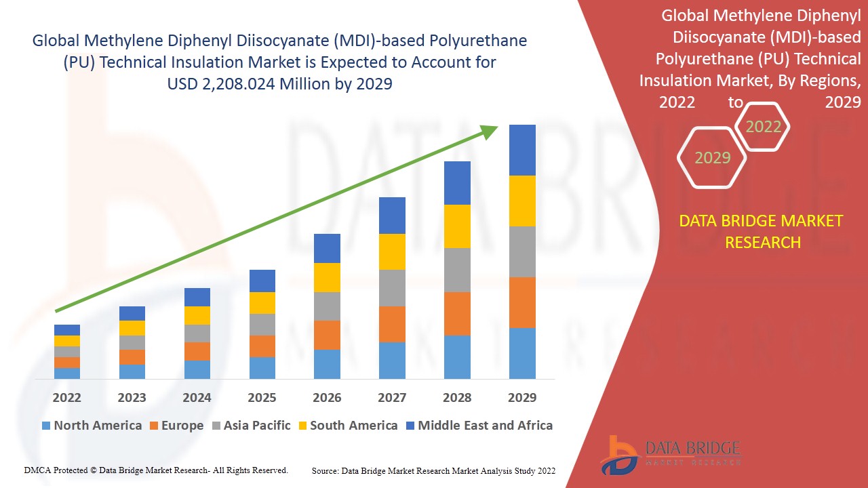Click the DATA BRIDGE MARKET RESEARCH text link
Screen dimensions: 868x488
(764, 231)
